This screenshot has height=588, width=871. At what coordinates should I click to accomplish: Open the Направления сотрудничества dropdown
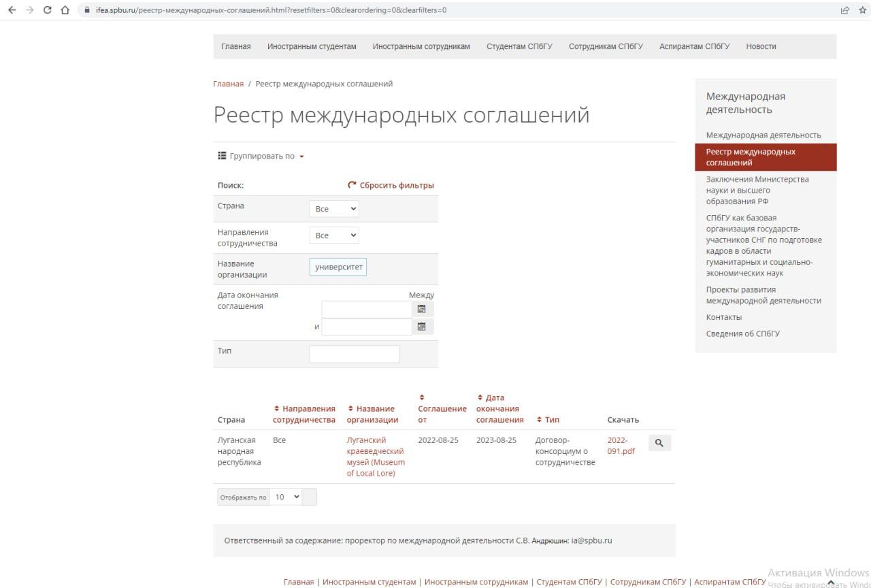tap(334, 235)
